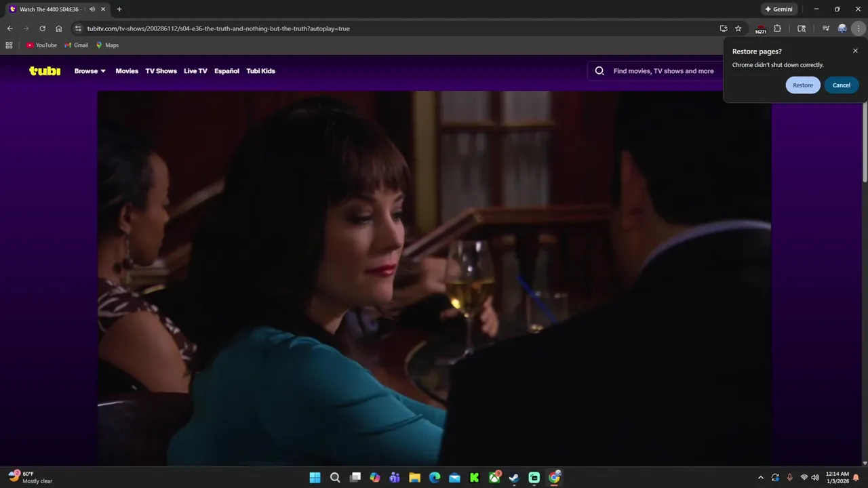The image size is (868, 488).
Task: Bookmark this page with the star icon
Action: coord(738,28)
